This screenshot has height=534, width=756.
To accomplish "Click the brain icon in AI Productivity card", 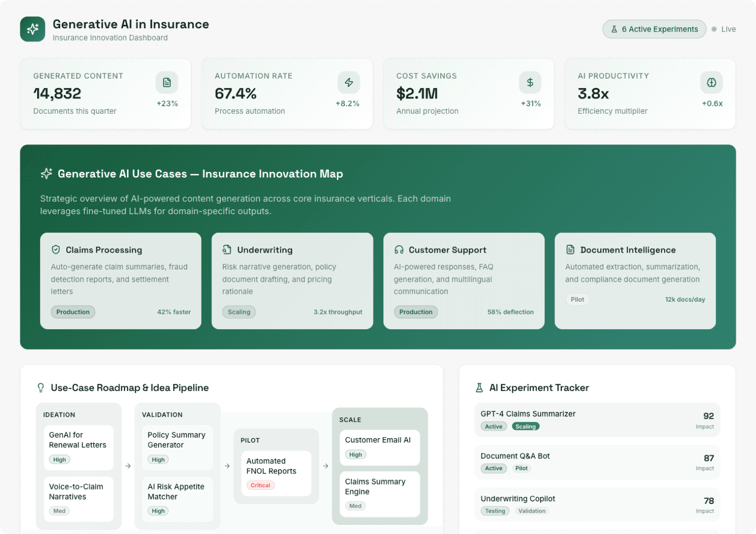I will pos(712,83).
